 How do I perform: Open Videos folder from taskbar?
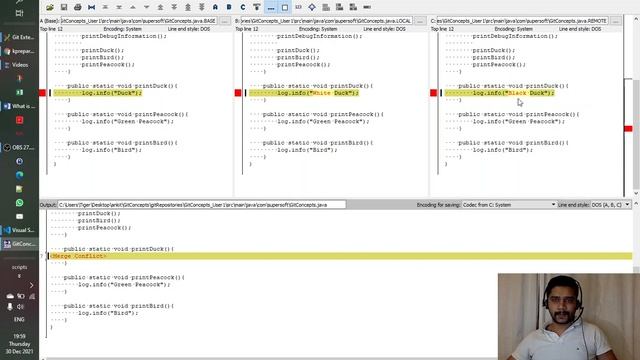pyautogui.click(x=19, y=65)
